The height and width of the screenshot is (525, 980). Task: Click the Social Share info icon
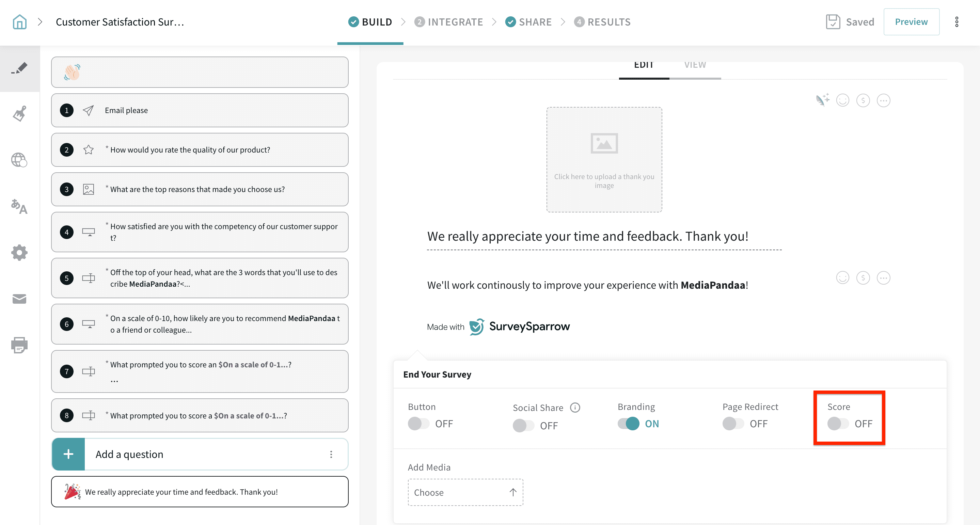click(575, 408)
